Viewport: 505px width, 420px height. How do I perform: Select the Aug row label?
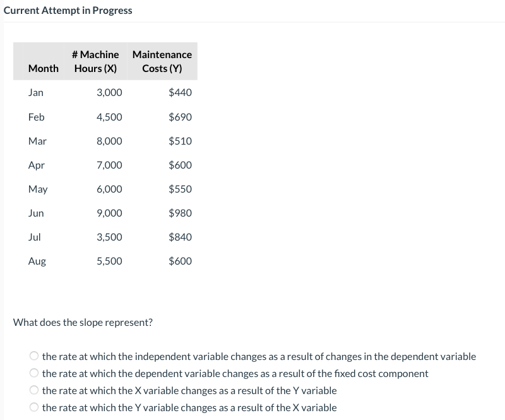tap(37, 261)
